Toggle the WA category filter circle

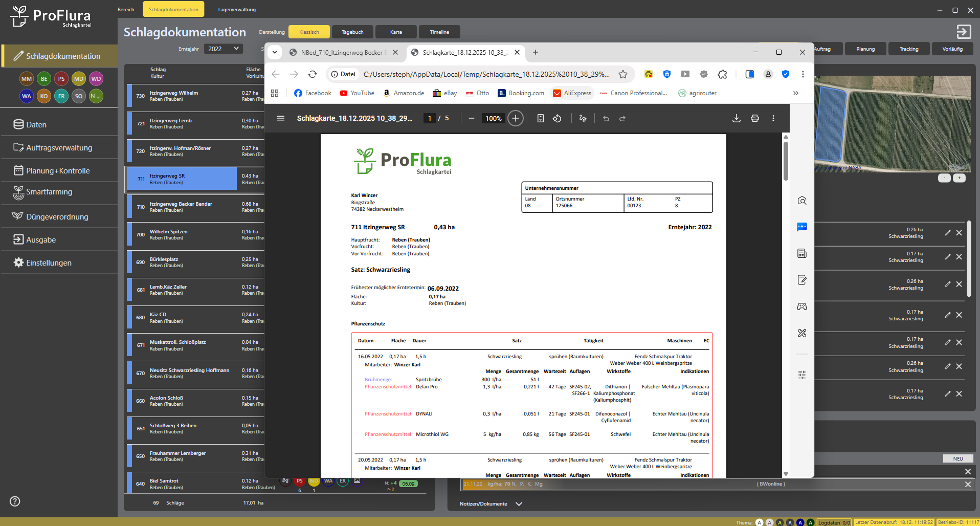[27, 96]
